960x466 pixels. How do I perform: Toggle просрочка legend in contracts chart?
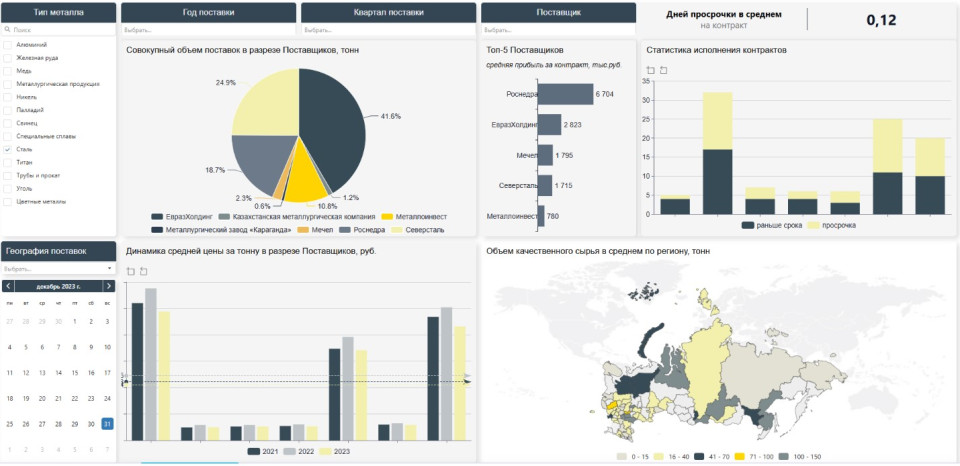pos(832,225)
